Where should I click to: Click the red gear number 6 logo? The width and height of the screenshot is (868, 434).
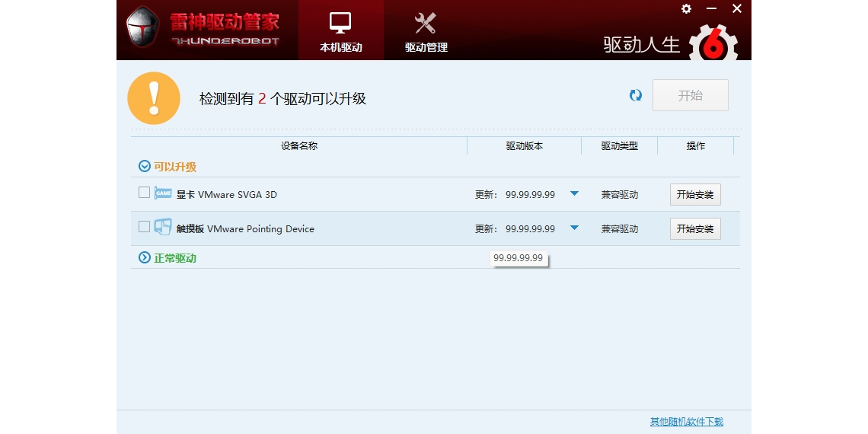[713, 44]
